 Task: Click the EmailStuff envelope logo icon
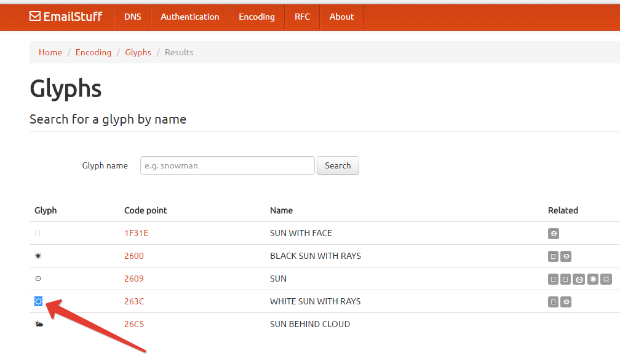[35, 16]
